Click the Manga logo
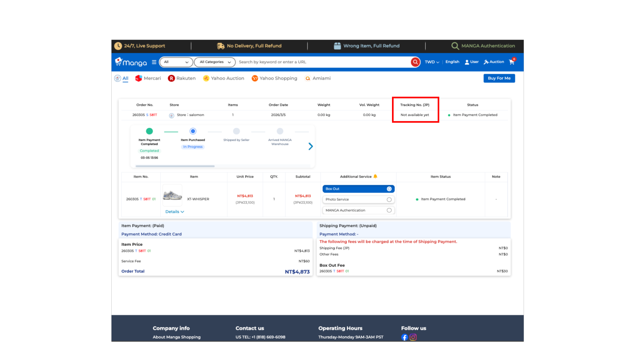This screenshot has height=364, width=634. point(131,62)
